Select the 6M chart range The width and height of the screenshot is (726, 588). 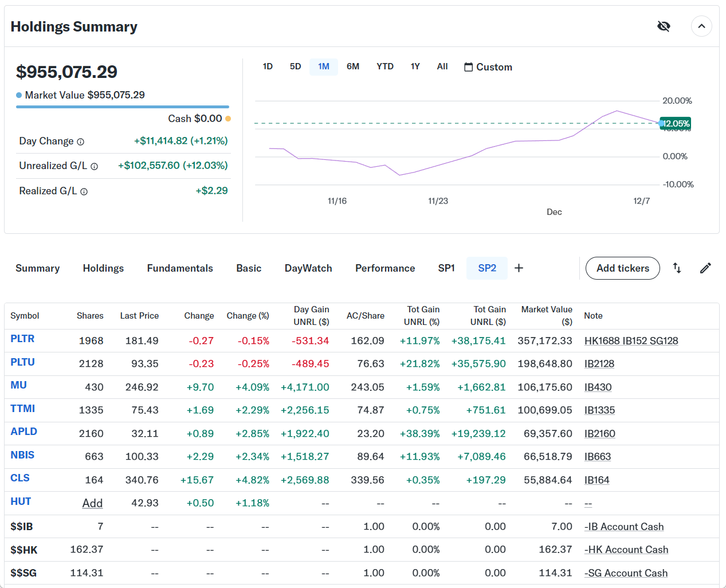pyautogui.click(x=352, y=66)
